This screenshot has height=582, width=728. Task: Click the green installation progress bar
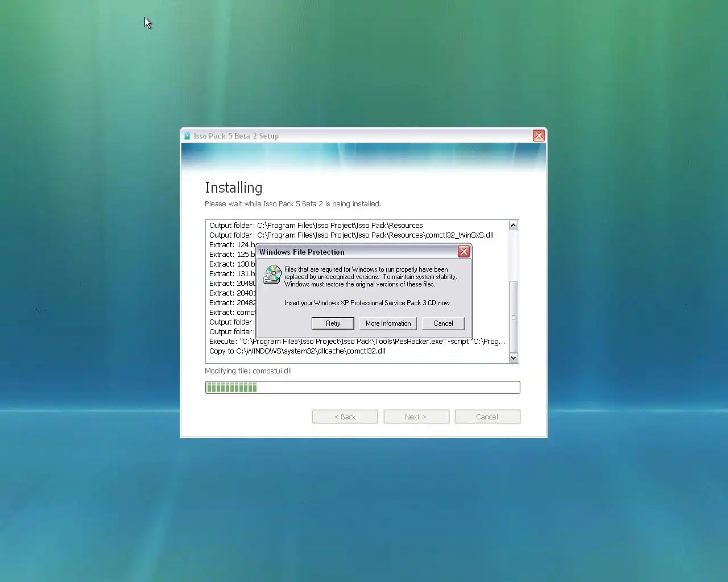(362, 388)
